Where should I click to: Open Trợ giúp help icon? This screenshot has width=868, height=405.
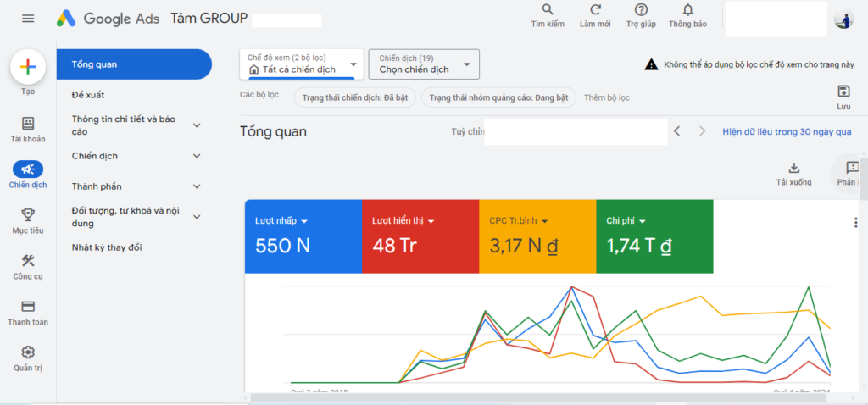[642, 10]
